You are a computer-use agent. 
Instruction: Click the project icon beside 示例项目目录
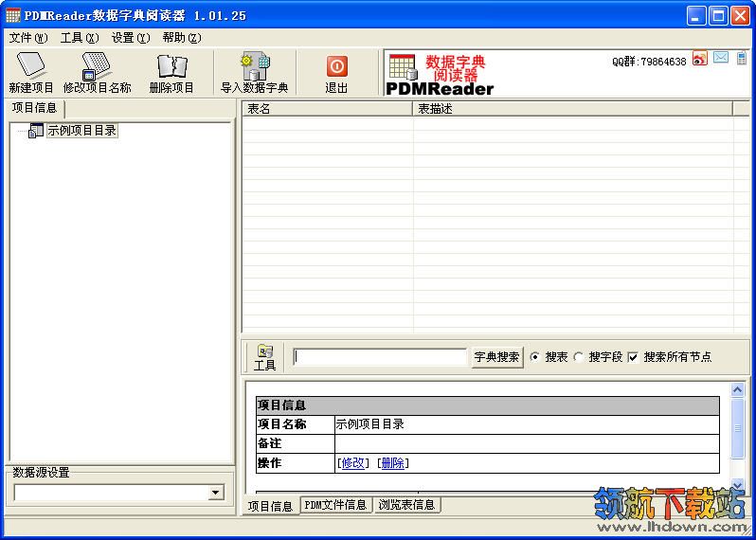point(36,131)
